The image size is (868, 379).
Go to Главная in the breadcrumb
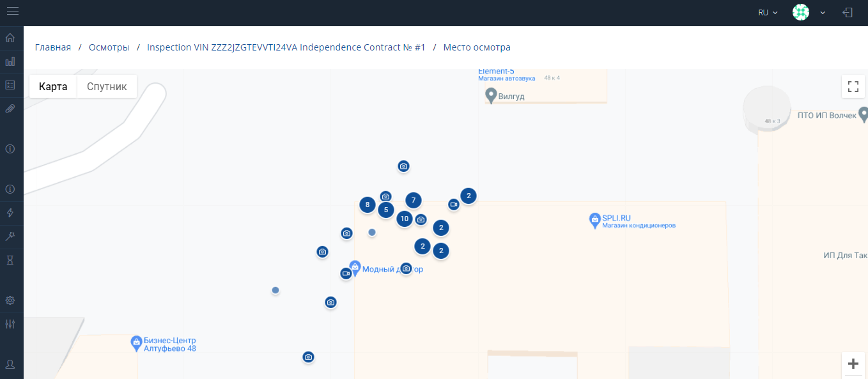tap(53, 47)
